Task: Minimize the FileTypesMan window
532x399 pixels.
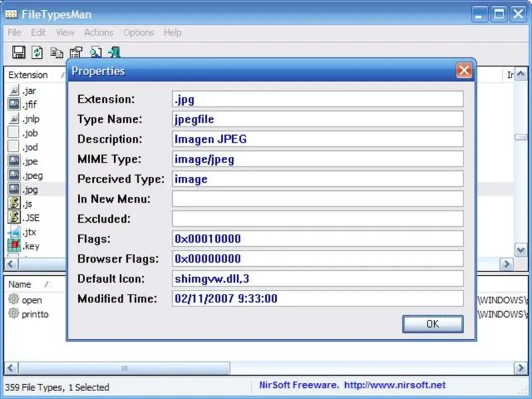Action: pos(479,14)
